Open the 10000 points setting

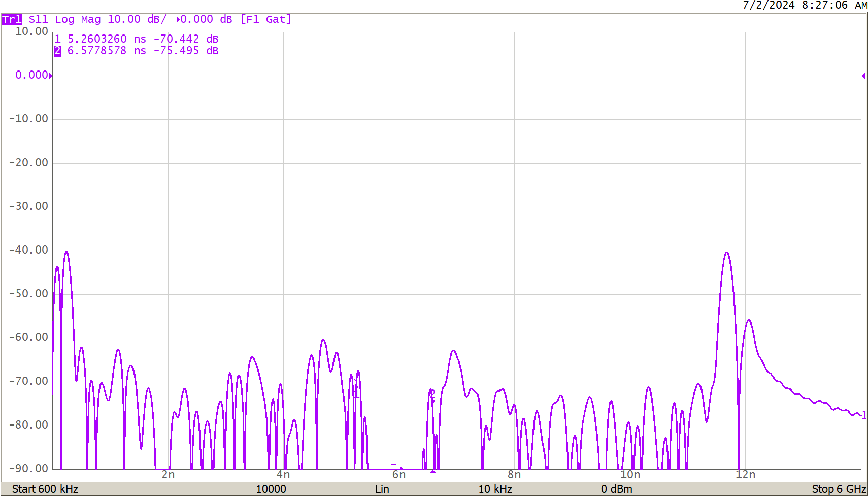pos(272,489)
